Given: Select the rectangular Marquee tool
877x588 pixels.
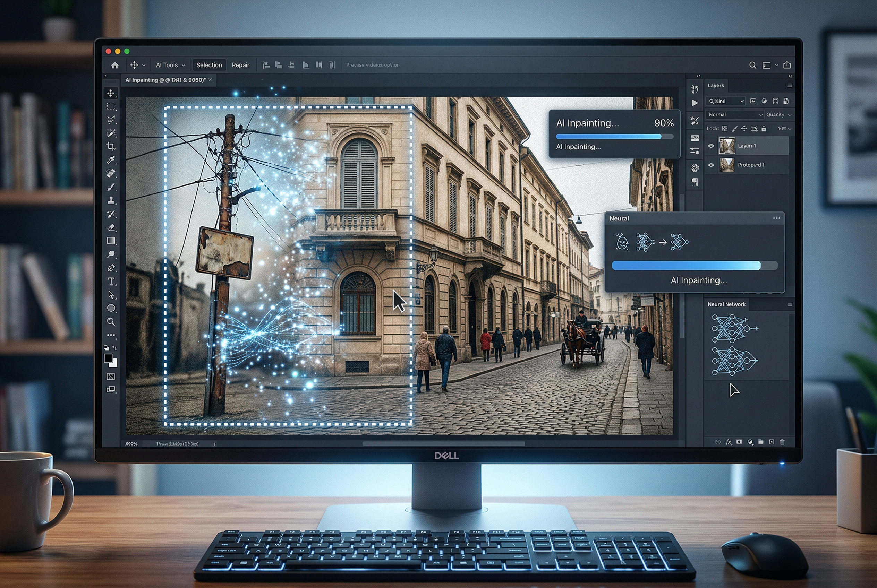Looking at the screenshot, I should click(111, 106).
